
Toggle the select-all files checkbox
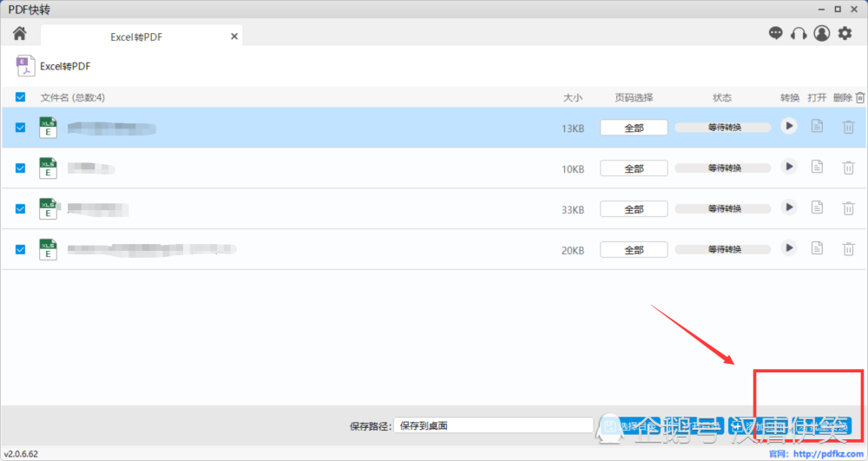(x=21, y=97)
